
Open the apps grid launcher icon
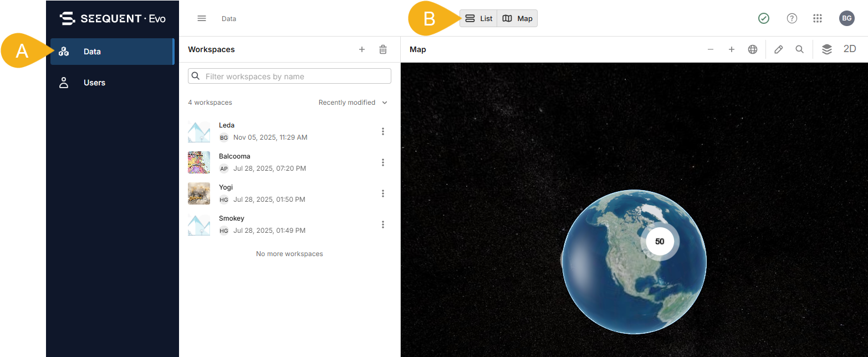(817, 18)
